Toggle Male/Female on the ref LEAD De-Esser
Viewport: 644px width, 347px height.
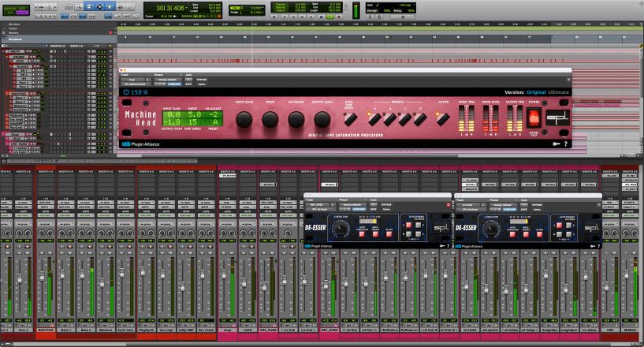tap(526, 234)
